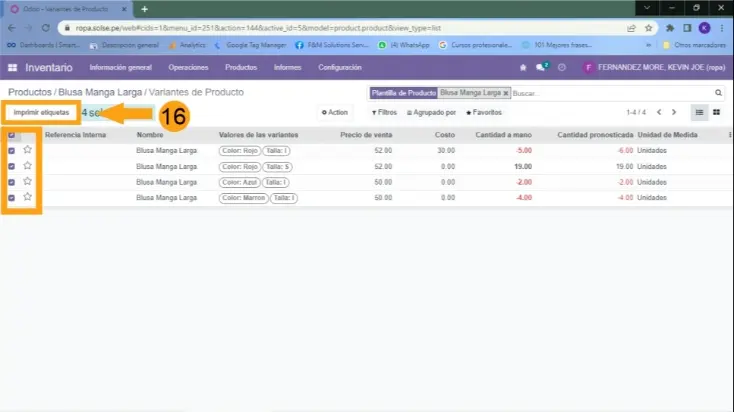This screenshot has height=412, width=734.
Task: Star the first Blusa Manga Larga row
Action: click(x=27, y=150)
